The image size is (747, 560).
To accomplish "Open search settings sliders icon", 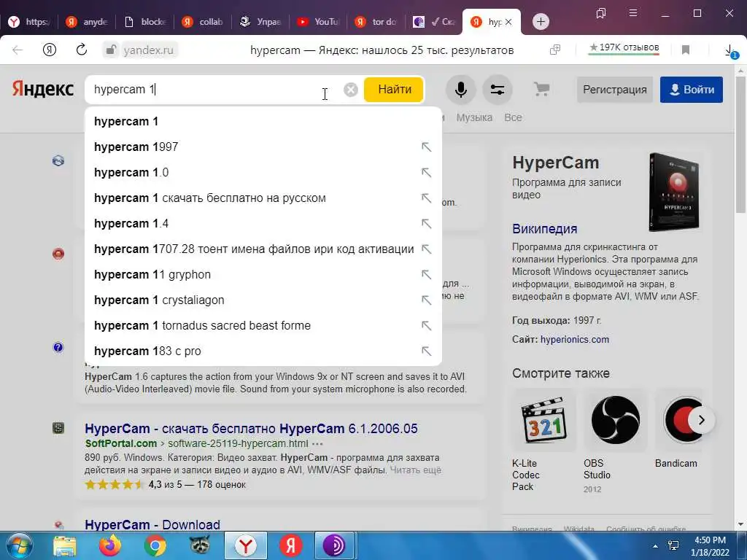I will pos(498,90).
